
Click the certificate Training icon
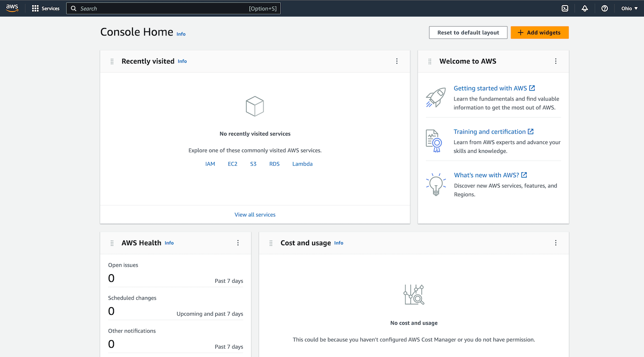tap(434, 141)
